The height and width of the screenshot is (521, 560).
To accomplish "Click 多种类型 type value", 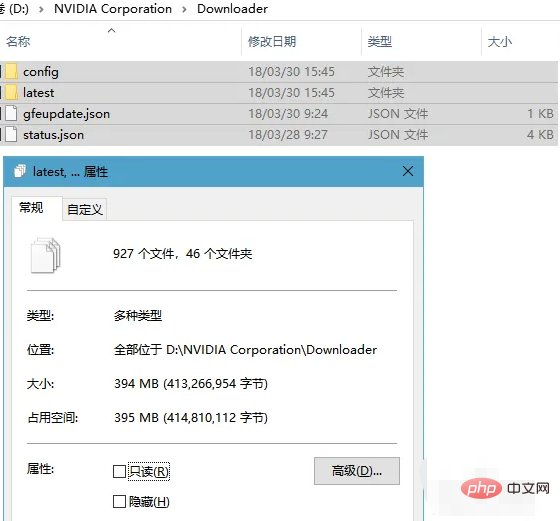I will (x=138, y=316).
